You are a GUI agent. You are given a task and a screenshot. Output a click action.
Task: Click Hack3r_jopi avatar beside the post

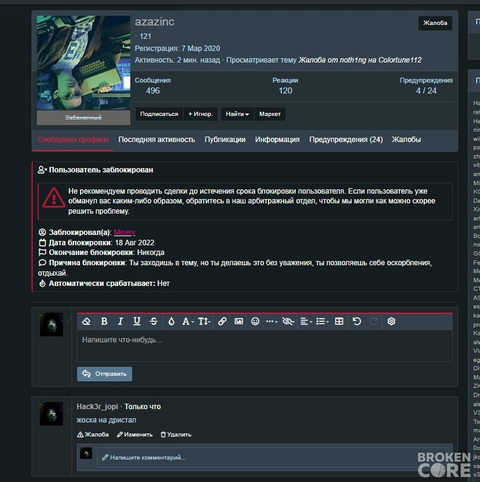51,414
